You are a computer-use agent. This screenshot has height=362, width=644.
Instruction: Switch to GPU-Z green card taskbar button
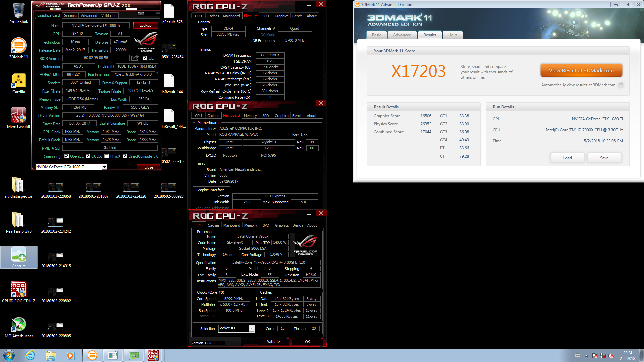[133, 355]
